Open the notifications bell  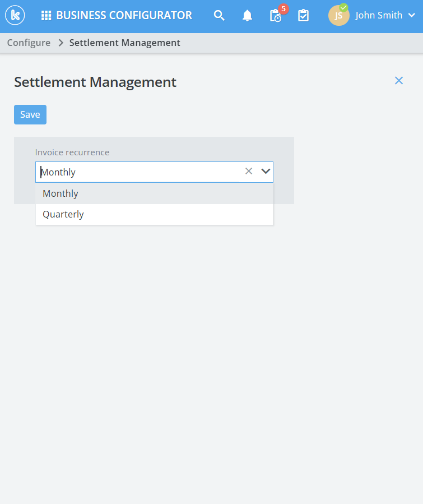point(247,16)
